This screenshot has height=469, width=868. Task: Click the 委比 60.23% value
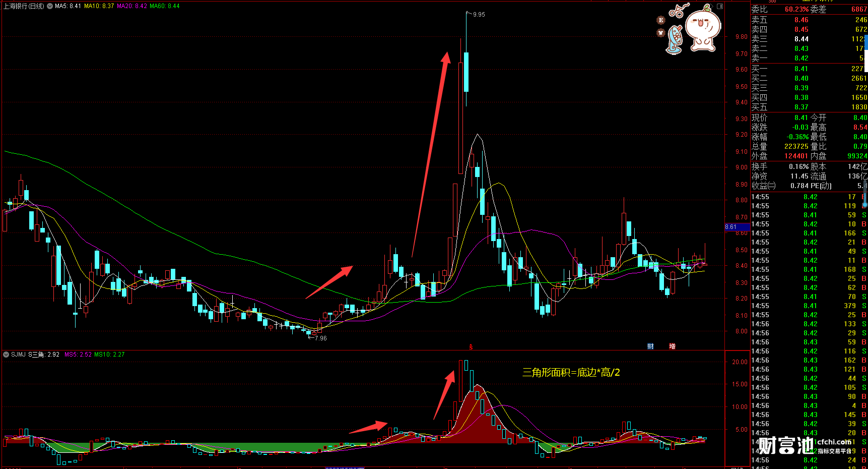pyautogui.click(x=796, y=10)
